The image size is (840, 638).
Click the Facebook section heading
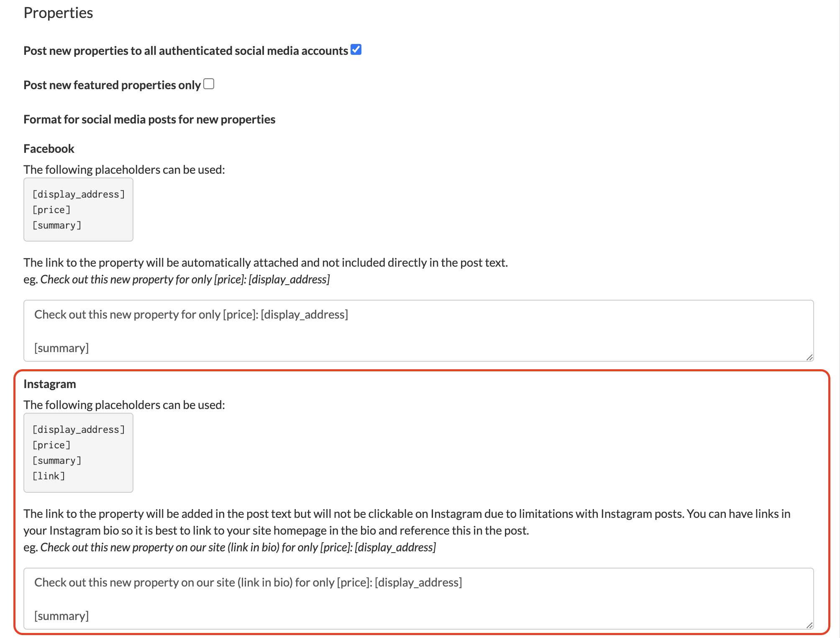49,149
